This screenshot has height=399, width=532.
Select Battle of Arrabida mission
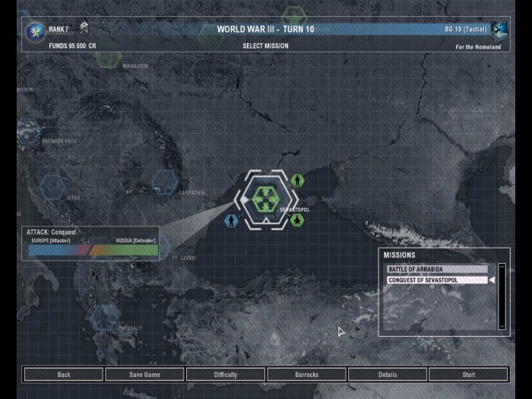pos(437,269)
